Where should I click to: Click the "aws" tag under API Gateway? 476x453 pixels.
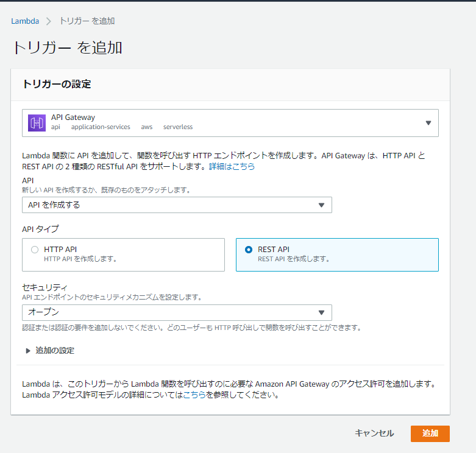(147, 127)
